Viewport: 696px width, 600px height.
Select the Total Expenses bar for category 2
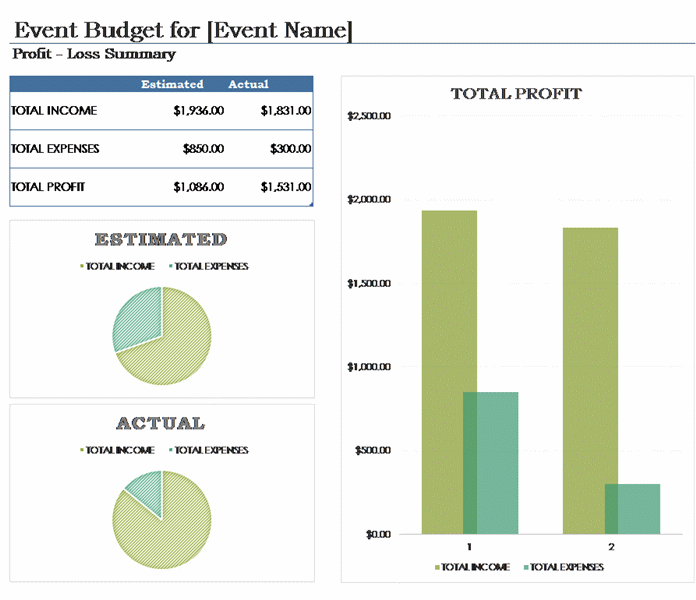(x=632, y=508)
